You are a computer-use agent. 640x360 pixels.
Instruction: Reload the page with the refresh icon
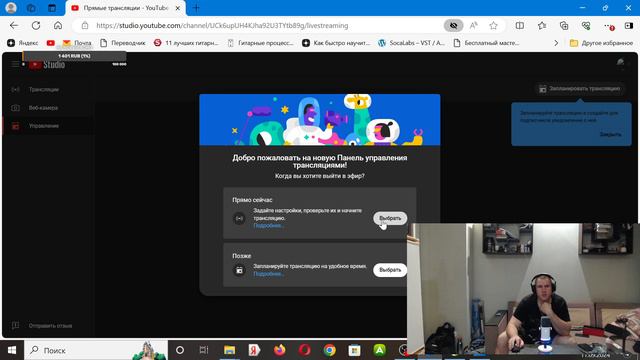pos(36,25)
